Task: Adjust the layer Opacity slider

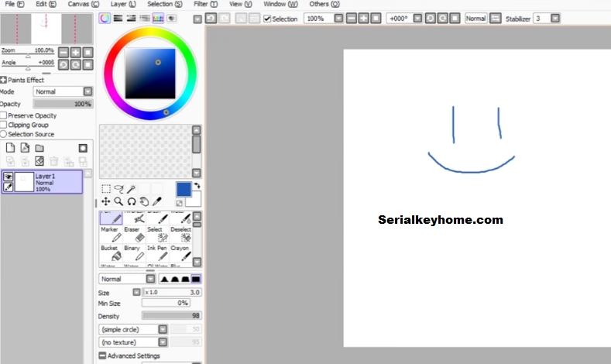Action: pos(64,104)
